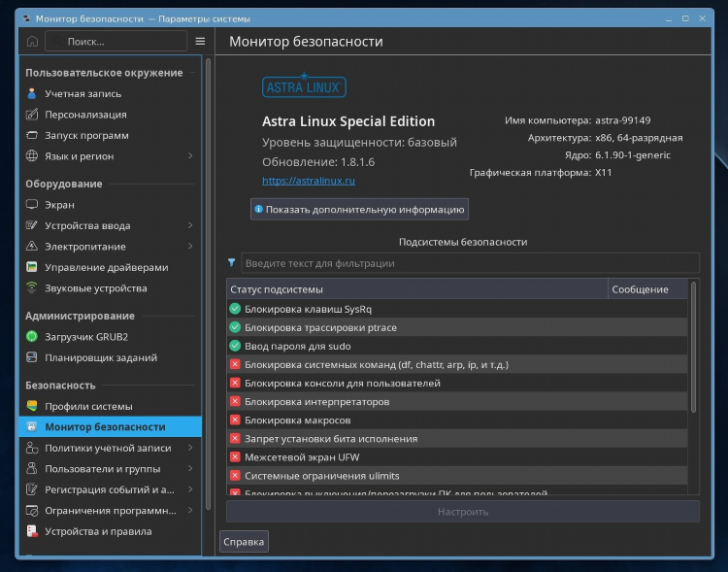
Task: Click the globe icon for Язык и регион
Action: pyautogui.click(x=32, y=156)
